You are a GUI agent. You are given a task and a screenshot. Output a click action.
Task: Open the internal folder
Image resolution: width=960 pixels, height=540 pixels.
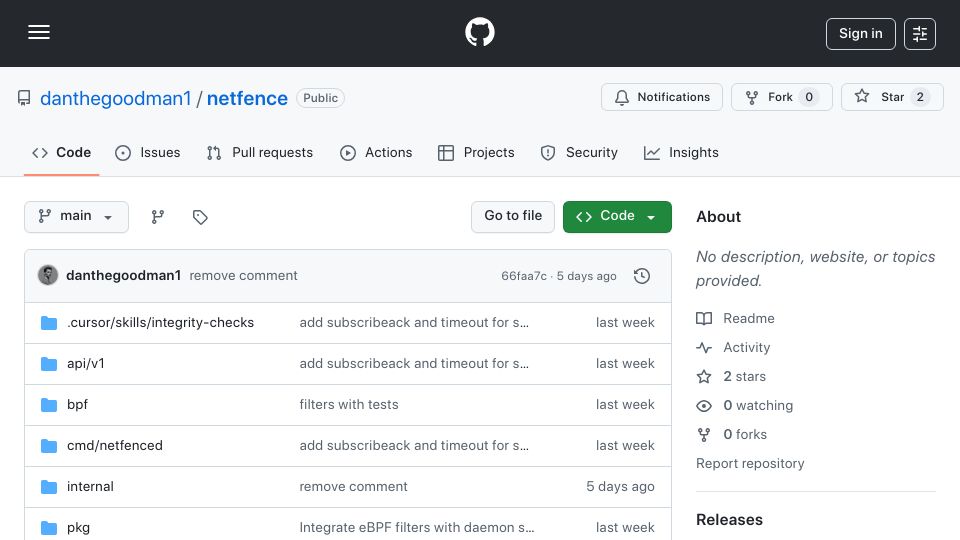[90, 487]
